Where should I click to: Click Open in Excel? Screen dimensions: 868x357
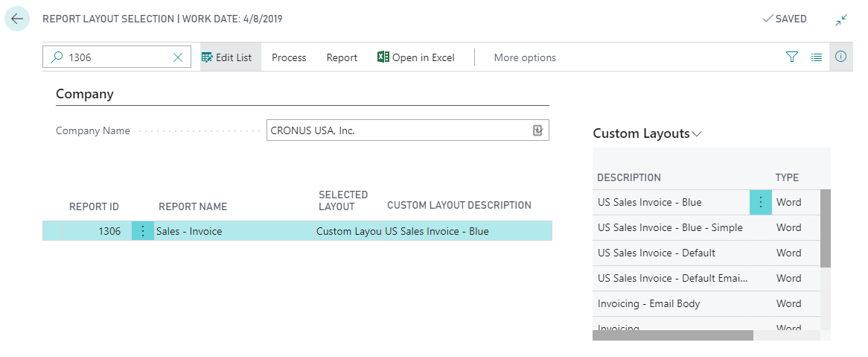[416, 57]
